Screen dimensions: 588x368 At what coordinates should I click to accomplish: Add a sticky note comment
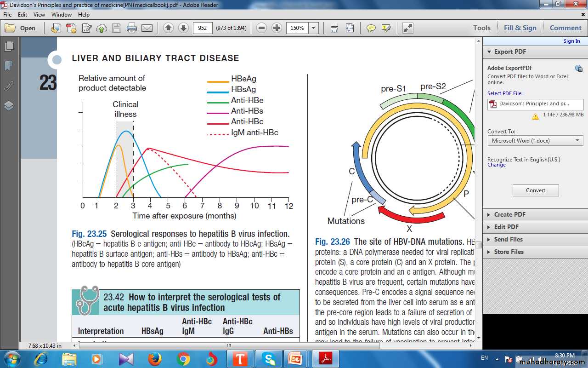tap(371, 28)
